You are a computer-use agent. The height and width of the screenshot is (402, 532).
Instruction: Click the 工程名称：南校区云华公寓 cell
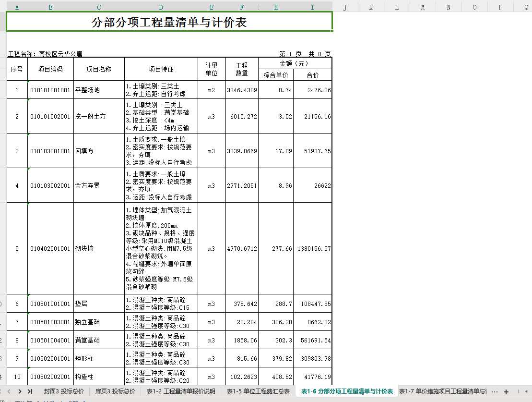coord(46,54)
